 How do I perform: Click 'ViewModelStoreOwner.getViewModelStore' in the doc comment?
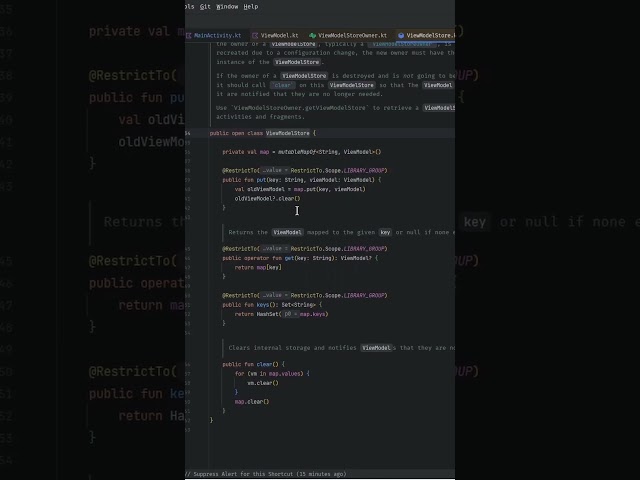point(298,108)
